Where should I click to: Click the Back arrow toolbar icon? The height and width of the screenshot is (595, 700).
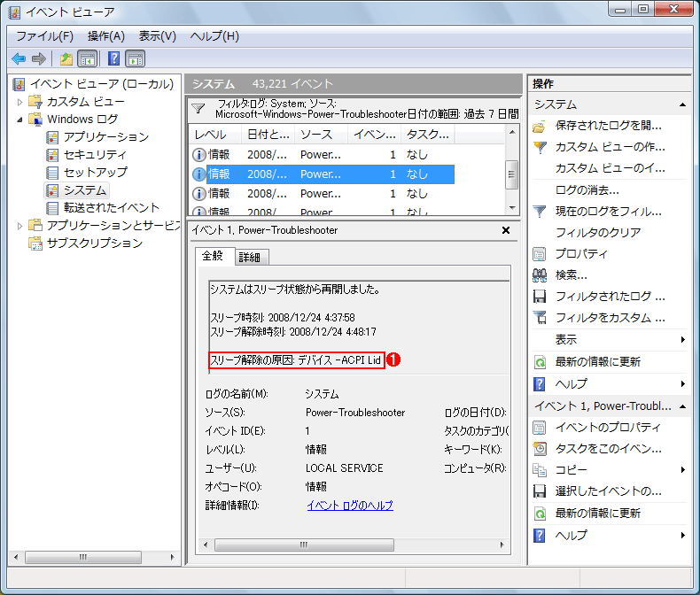tap(19, 58)
